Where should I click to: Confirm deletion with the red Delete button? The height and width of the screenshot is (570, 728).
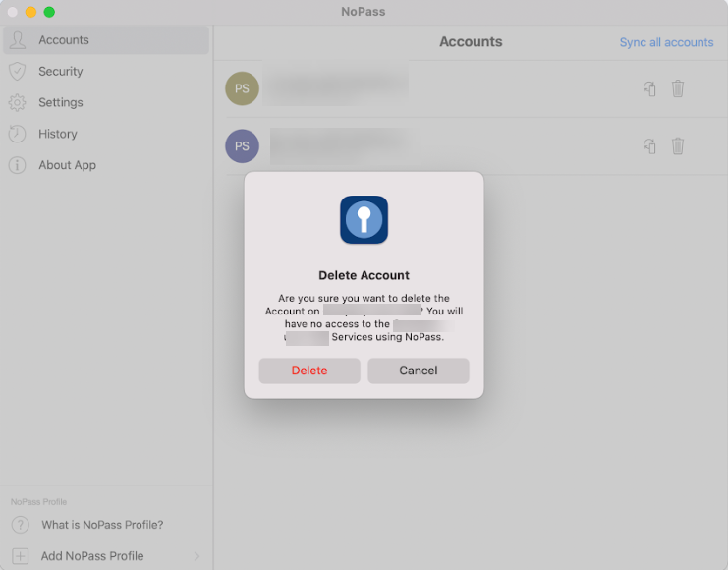(309, 370)
